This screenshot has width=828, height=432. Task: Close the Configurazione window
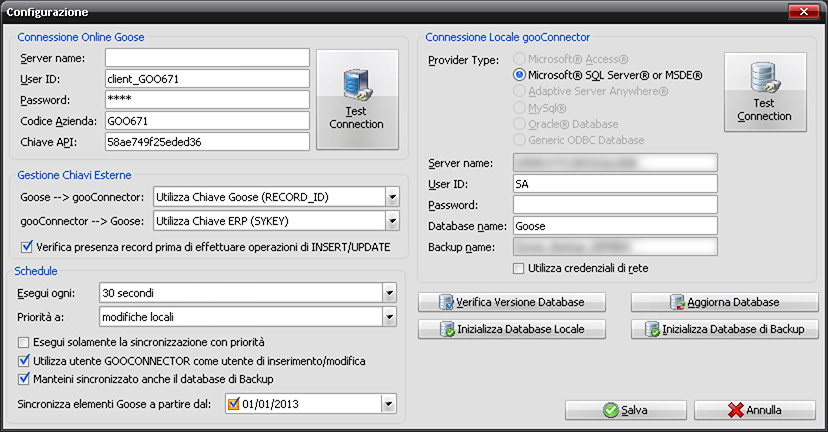pyautogui.click(x=803, y=12)
